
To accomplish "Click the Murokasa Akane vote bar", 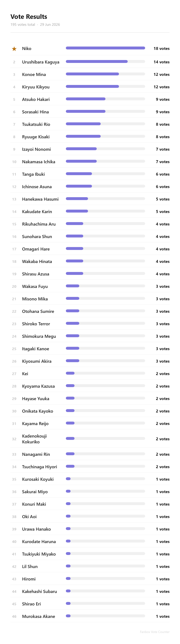I will click(105, 616).
